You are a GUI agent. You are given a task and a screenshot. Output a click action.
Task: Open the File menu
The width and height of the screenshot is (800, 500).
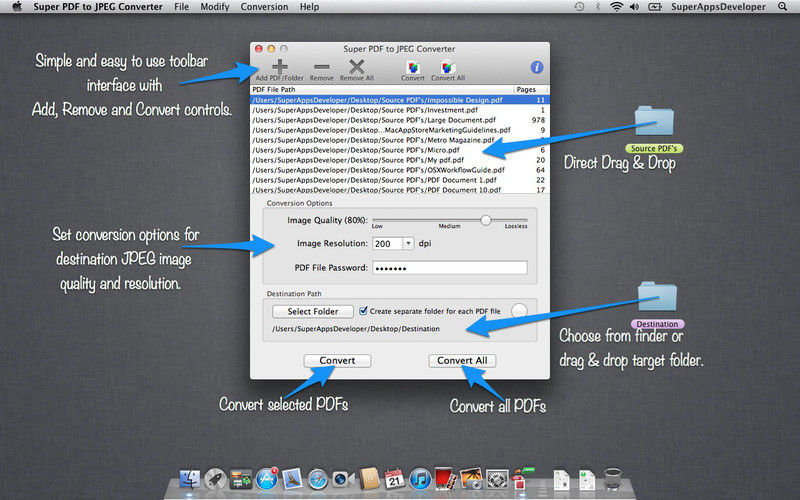click(x=181, y=7)
